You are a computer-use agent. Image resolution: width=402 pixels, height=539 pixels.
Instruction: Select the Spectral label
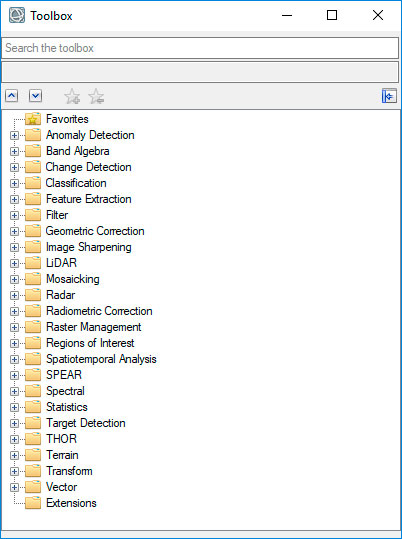coord(65,391)
